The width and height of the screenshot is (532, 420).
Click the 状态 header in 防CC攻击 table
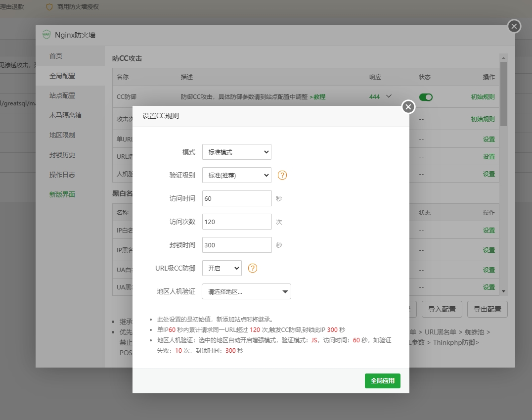425,77
